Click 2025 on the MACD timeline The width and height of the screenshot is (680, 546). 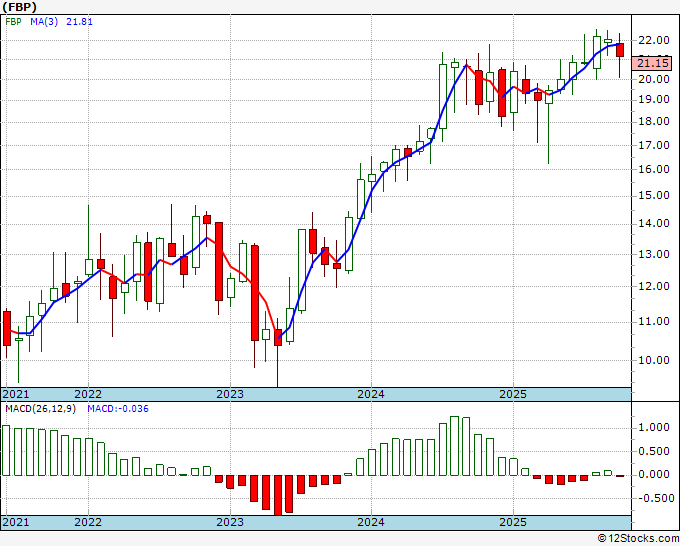coord(513,522)
